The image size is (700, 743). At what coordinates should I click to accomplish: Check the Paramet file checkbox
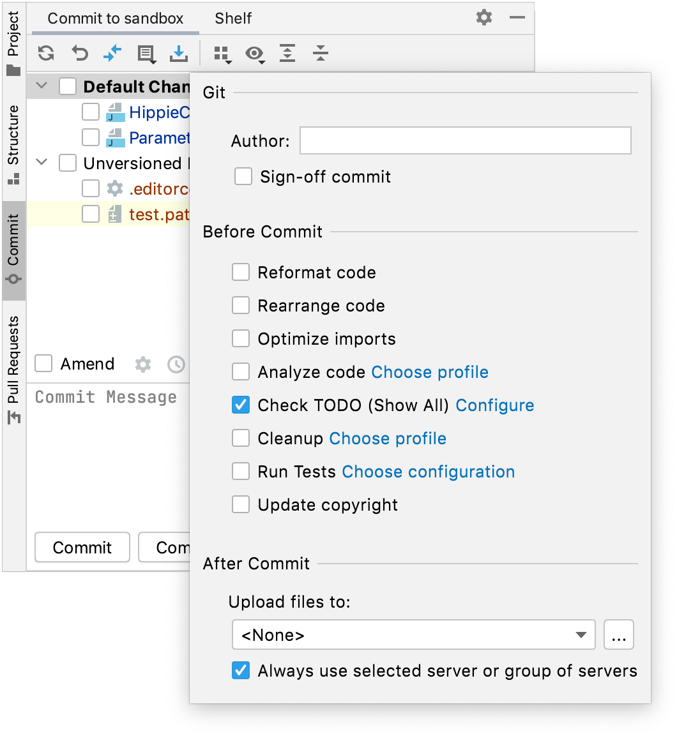click(90, 137)
